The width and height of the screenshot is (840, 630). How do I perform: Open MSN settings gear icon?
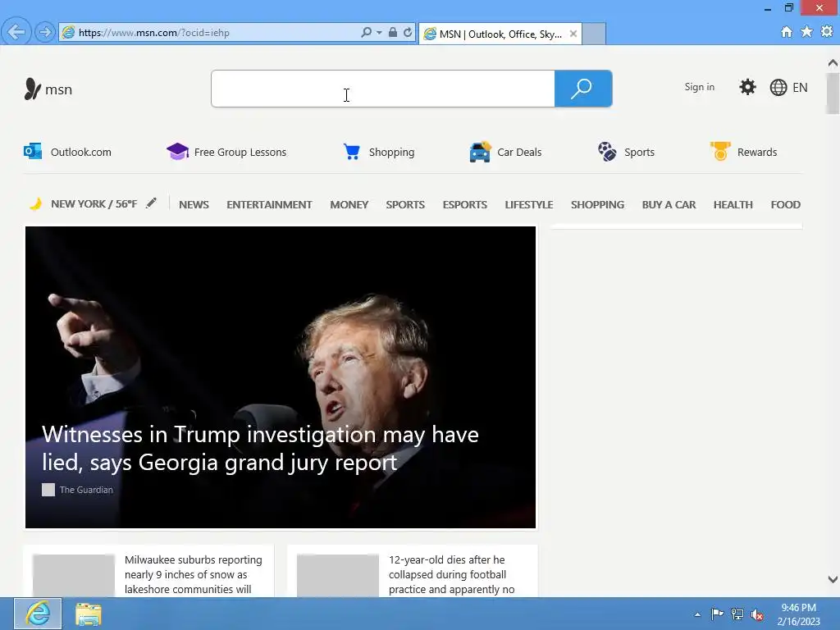(747, 87)
